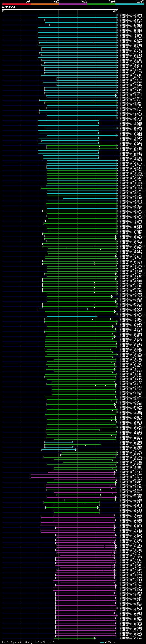Select hit label UniRef100_B0WLS7
The width and height of the screenshot is (146, 644).
click(x=131, y=276)
